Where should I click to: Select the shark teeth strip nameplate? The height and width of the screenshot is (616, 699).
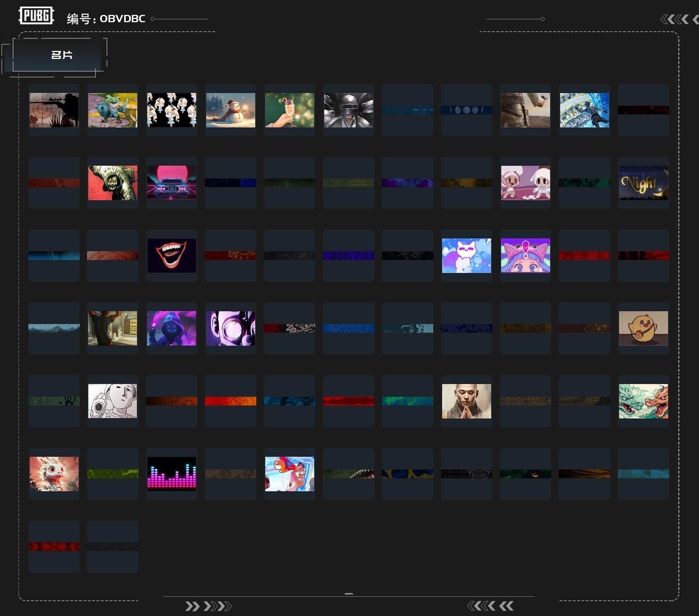[348, 474]
